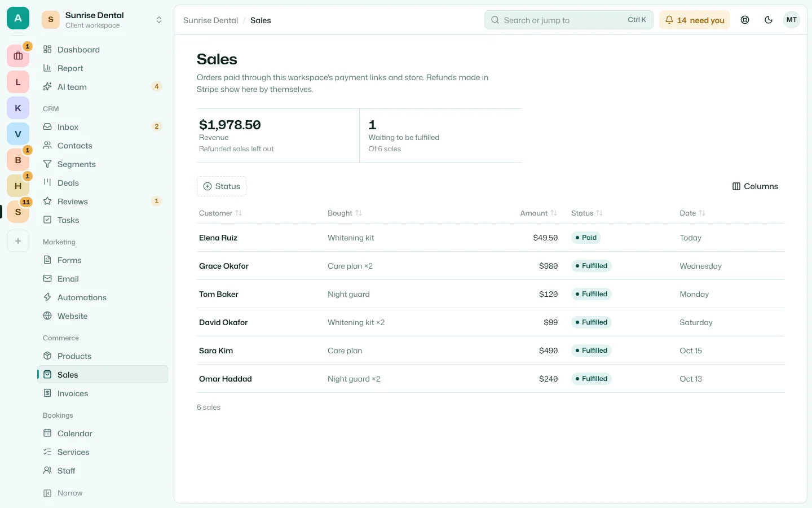Open the Columns chooser

pos(755,186)
